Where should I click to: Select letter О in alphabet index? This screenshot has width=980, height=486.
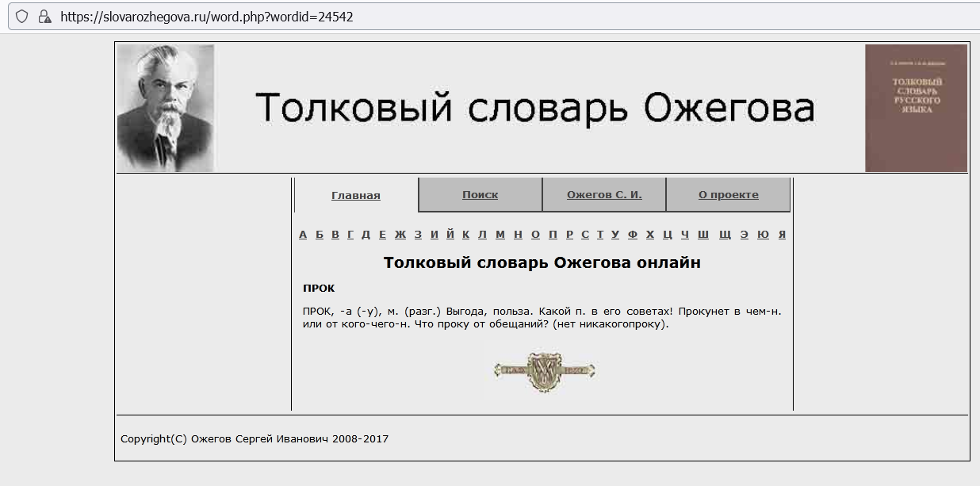click(535, 234)
